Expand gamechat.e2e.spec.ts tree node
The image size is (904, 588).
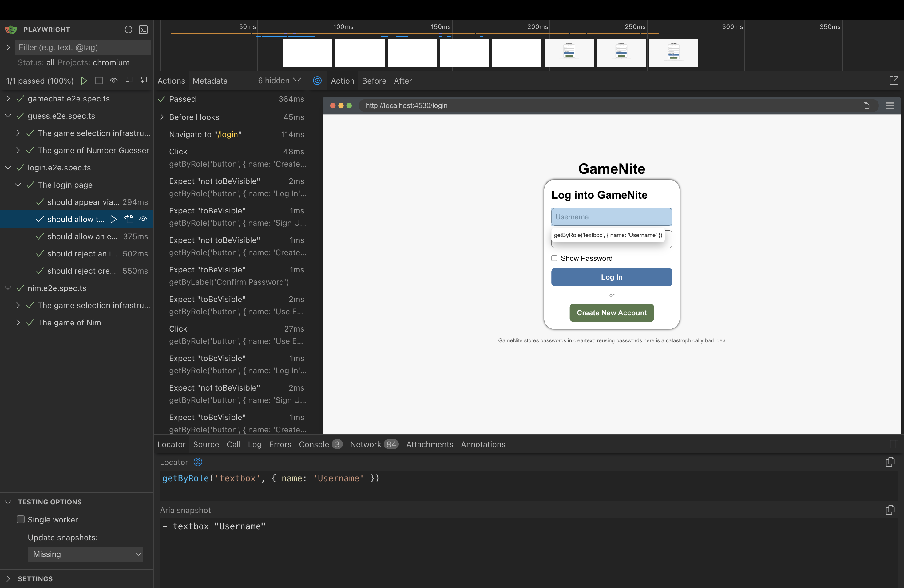(x=8, y=99)
